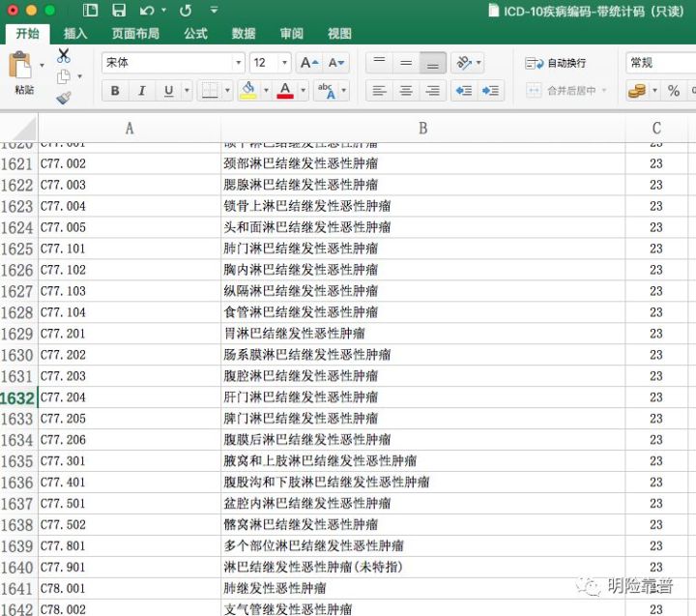Click the red font color bar
Image resolution: width=696 pixels, height=616 pixels.
[x=285, y=97]
